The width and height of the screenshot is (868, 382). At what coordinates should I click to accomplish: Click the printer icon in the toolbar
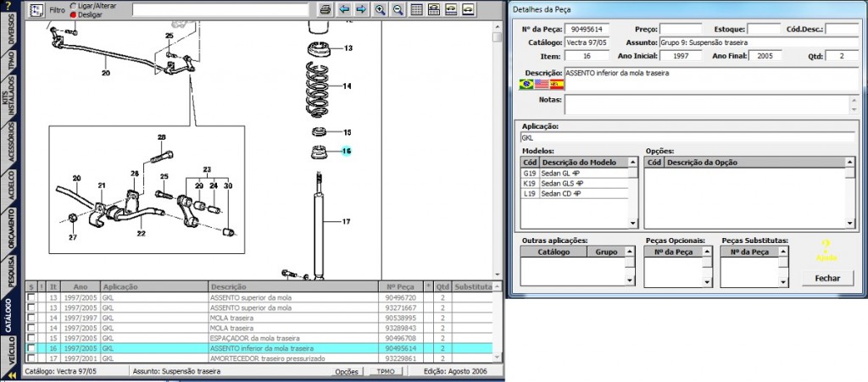coord(325,10)
